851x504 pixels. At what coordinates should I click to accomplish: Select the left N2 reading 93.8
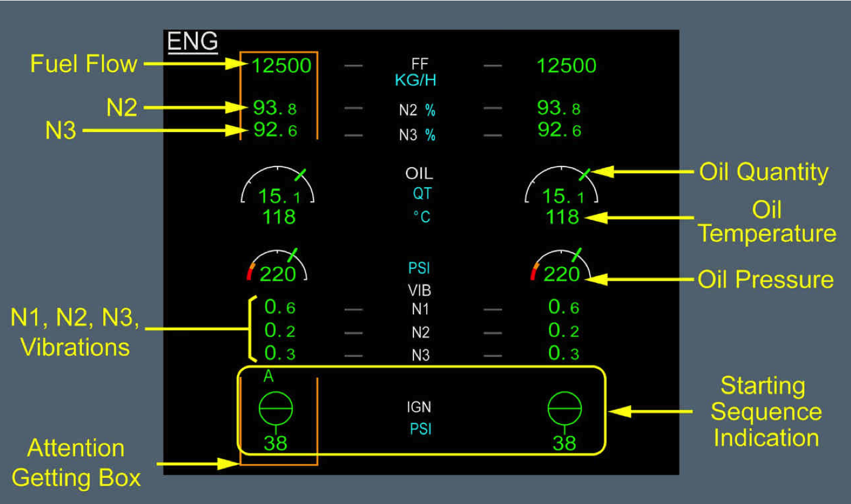click(x=275, y=108)
